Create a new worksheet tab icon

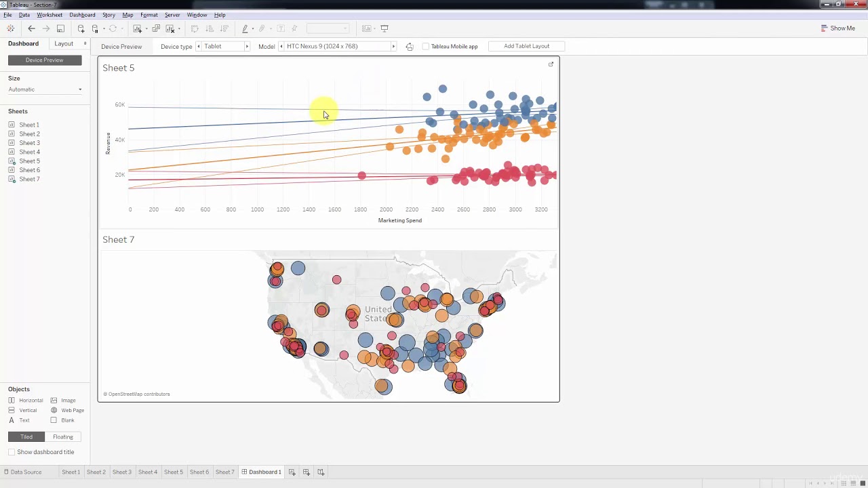click(x=292, y=472)
